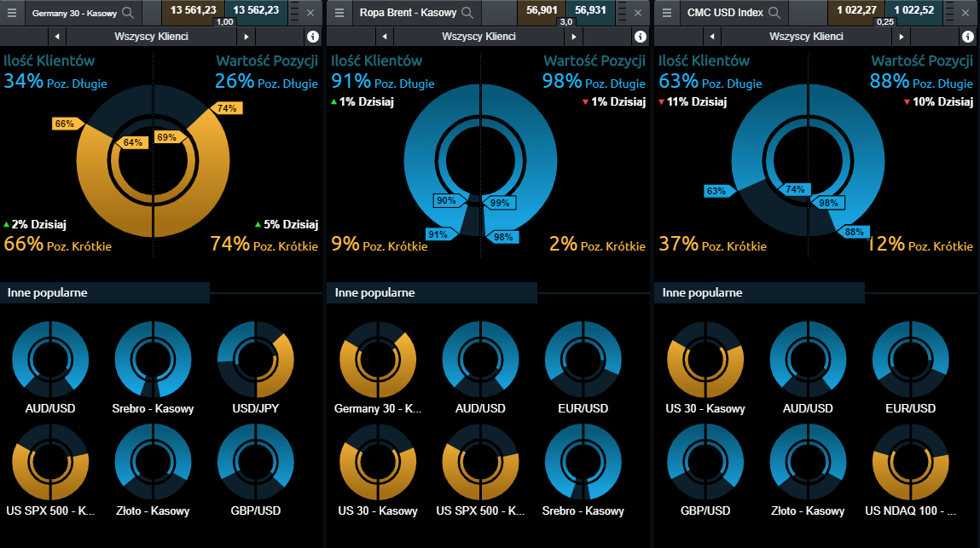Screen dimensions: 980x548
Task: Select Srebro - Kasowy chart in Ropa Brent panel
Action: pos(583,462)
